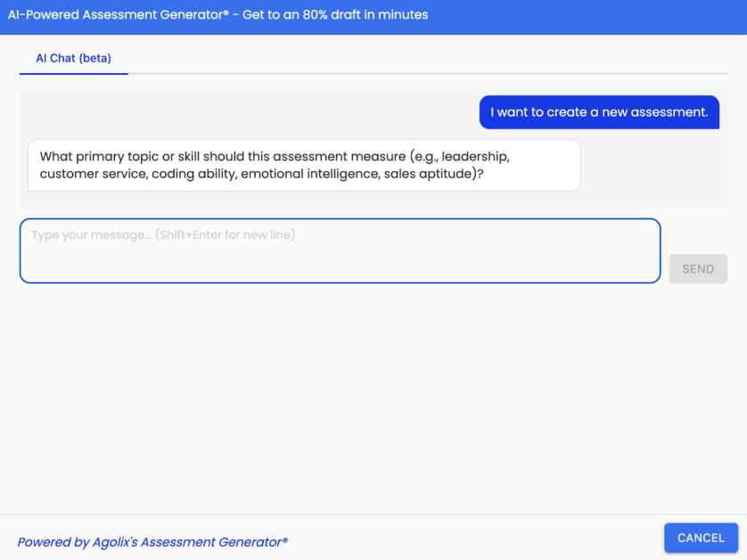Viewport: 747px width, 560px height.
Task: Click '80% draft in minutes' in the header
Action: pos(365,14)
